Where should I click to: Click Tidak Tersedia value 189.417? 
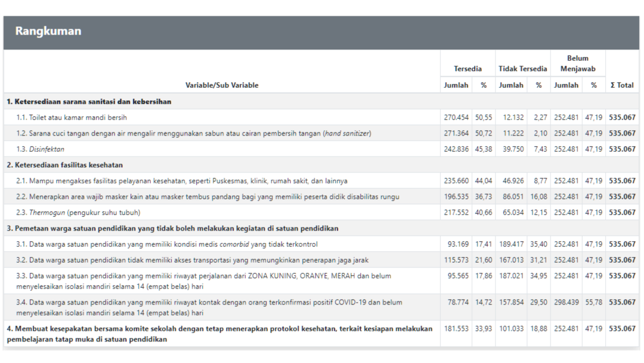click(x=512, y=244)
